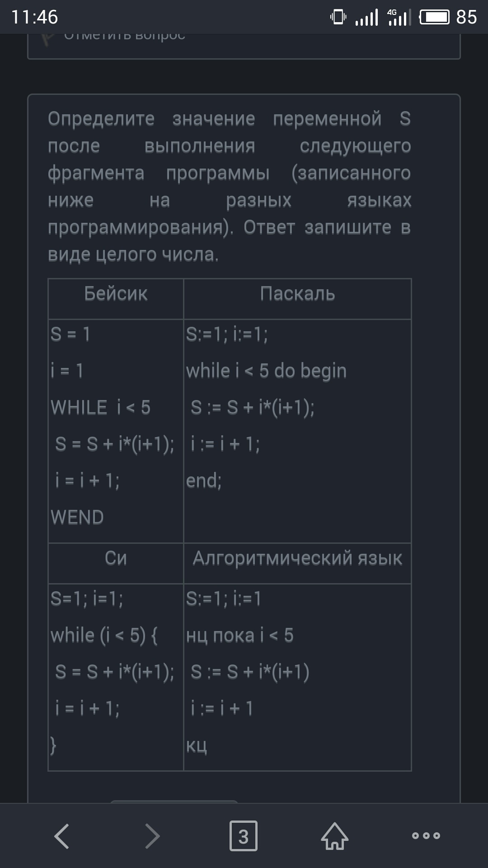Screen dimensions: 488x868
Task: Click the WEND line in Basic code
Action: (77, 518)
